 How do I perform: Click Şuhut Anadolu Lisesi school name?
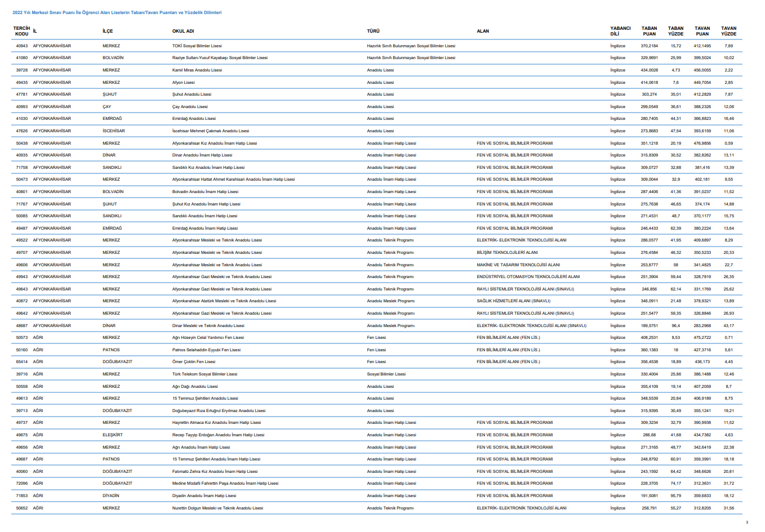(192, 95)
